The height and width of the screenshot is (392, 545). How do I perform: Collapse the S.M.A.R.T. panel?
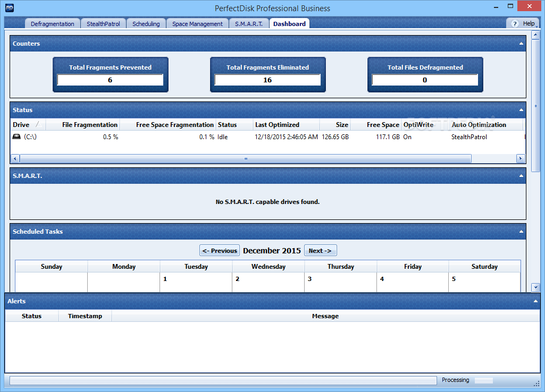click(x=521, y=176)
